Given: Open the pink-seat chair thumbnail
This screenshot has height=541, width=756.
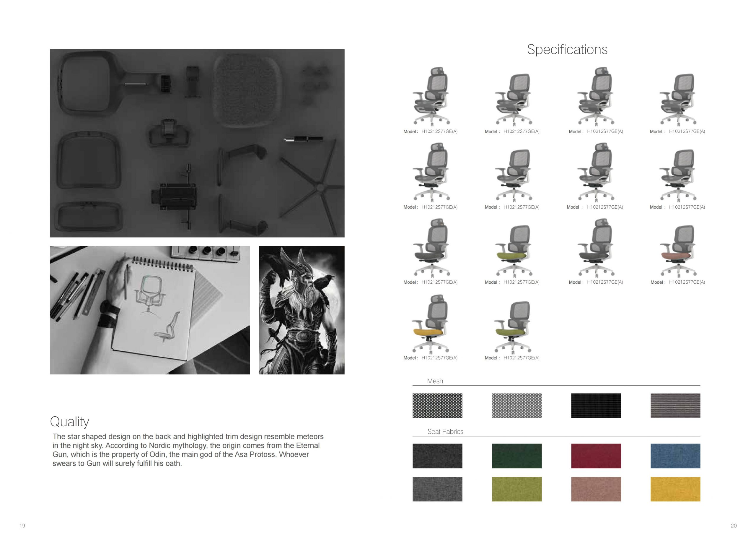Looking at the screenshot, I should (x=677, y=251).
